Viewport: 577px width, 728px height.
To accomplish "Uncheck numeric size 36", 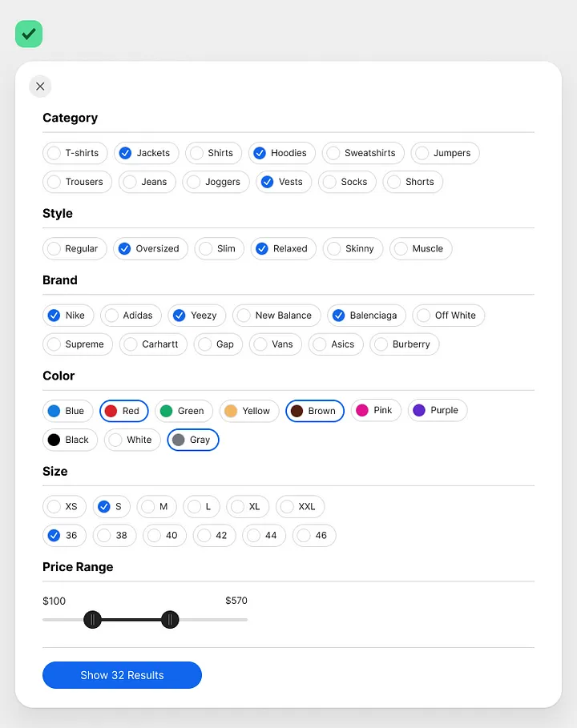I will pyautogui.click(x=65, y=536).
